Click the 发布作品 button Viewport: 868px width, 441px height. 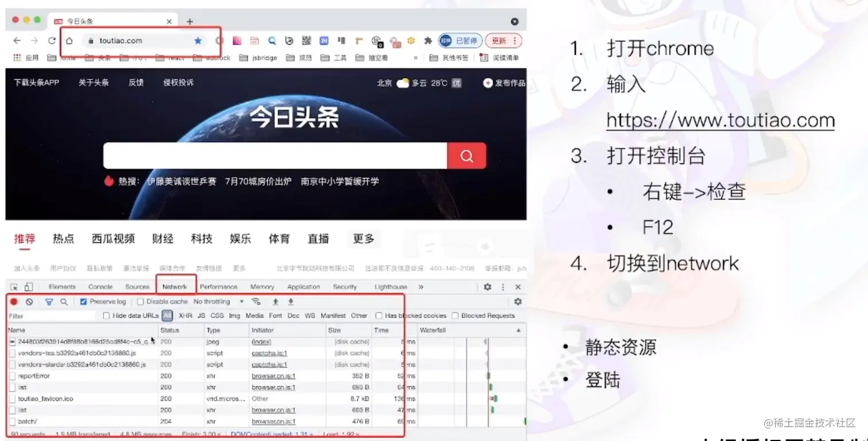505,83
